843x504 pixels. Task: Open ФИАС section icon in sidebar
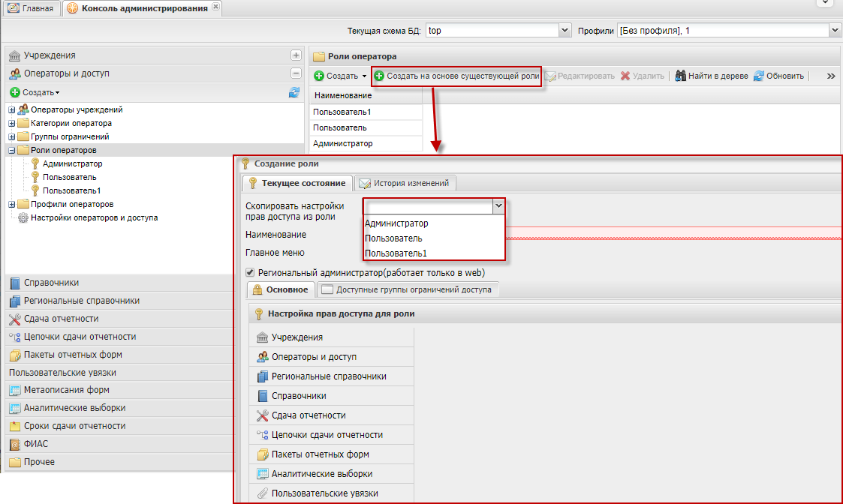point(14,444)
